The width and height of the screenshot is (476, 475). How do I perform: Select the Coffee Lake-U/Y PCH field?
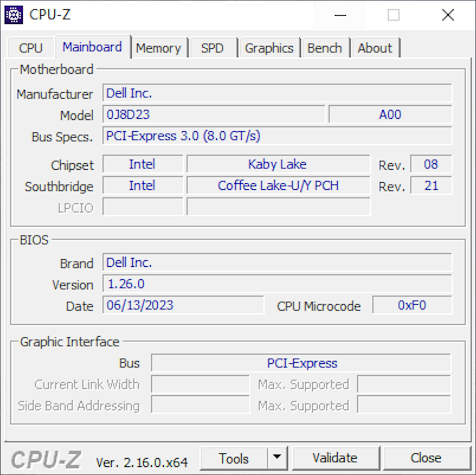coord(278,185)
